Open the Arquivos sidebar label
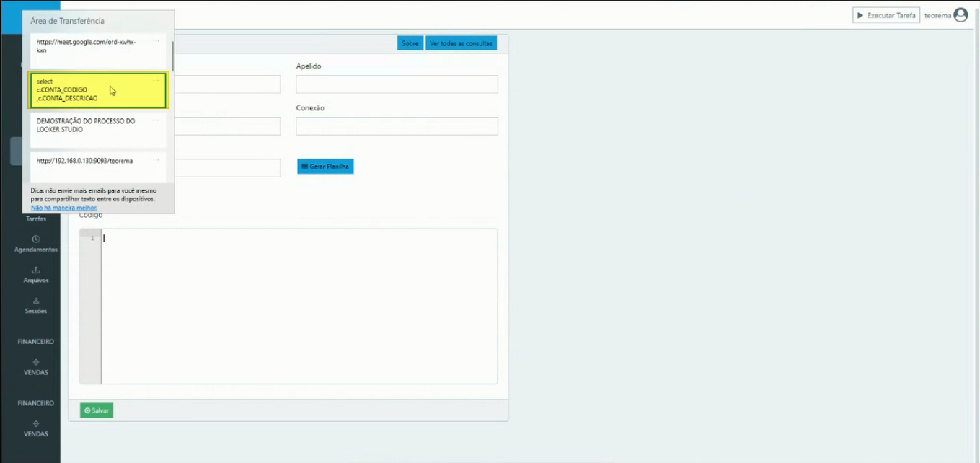Screen dimensions: 980x463 point(36,281)
